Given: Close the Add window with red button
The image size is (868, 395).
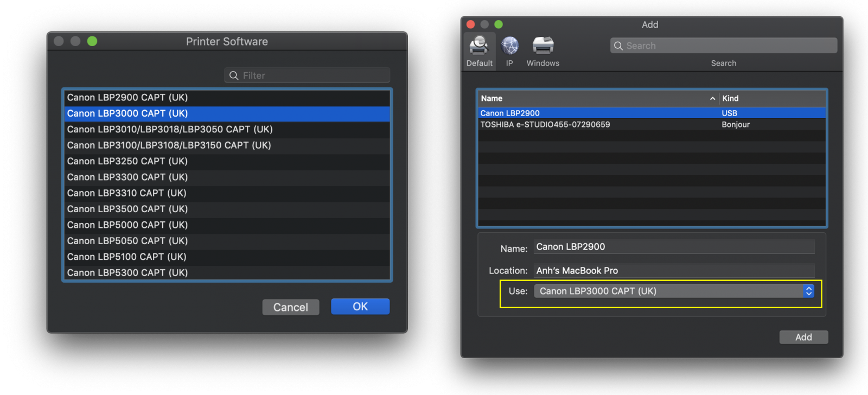Looking at the screenshot, I should [470, 24].
